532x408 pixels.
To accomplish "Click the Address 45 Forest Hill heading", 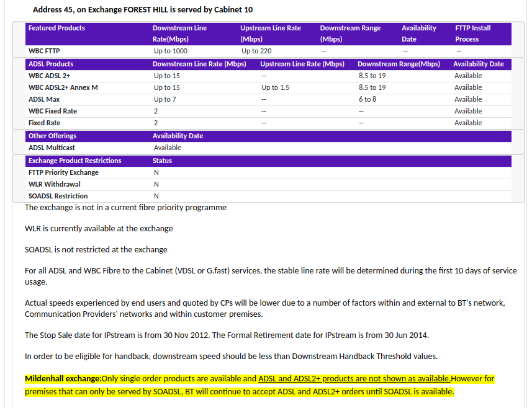I will coord(142,9).
